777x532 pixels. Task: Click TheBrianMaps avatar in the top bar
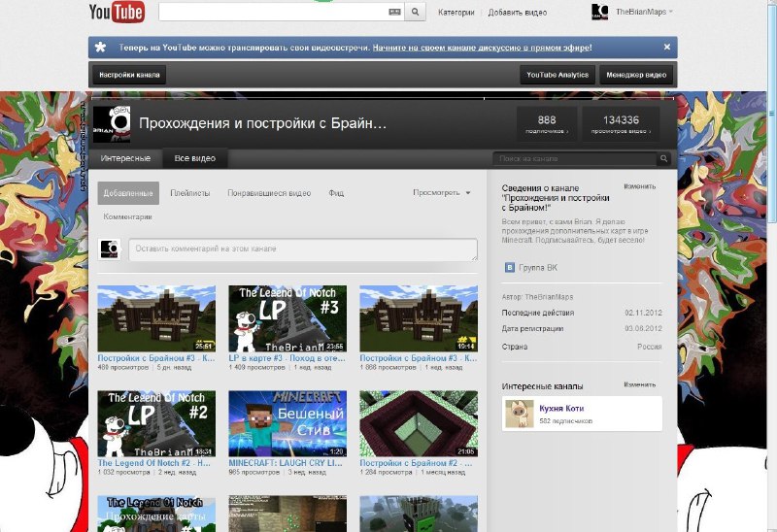coord(600,12)
